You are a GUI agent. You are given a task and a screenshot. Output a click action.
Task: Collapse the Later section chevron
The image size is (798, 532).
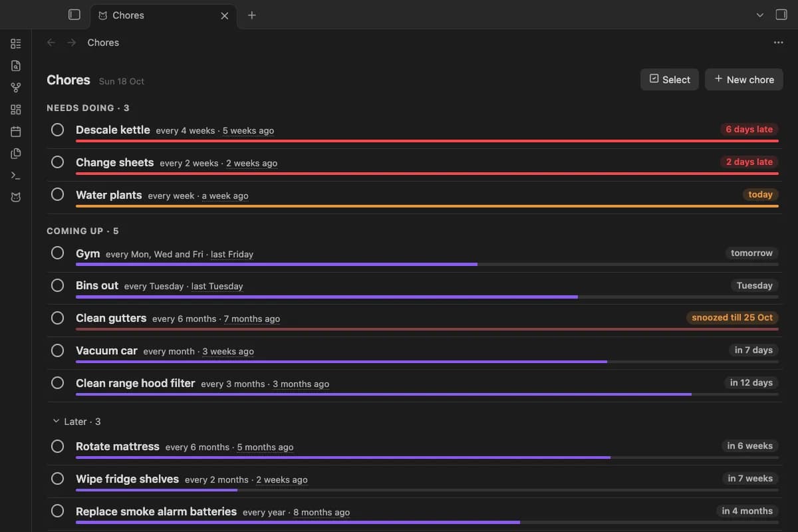[56, 422]
